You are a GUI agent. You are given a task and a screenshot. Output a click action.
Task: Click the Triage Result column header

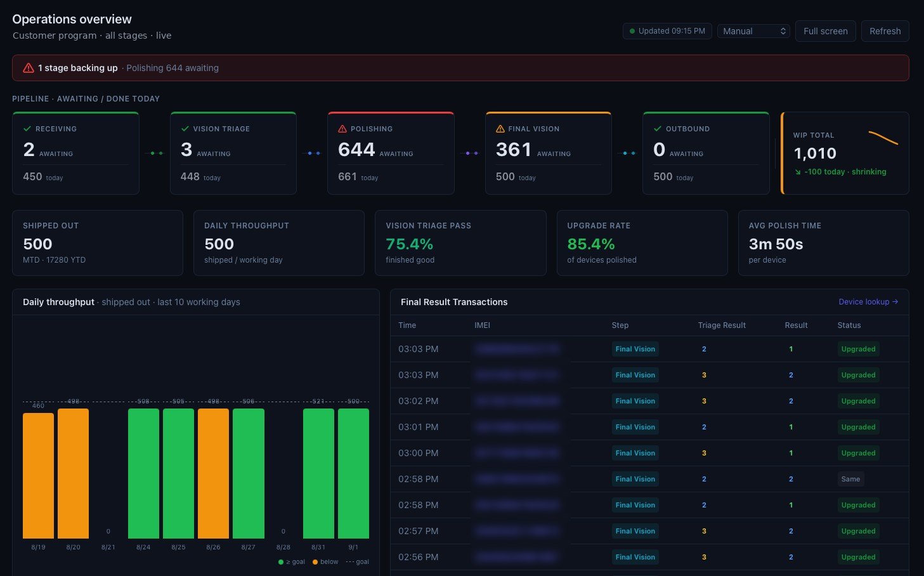(722, 325)
